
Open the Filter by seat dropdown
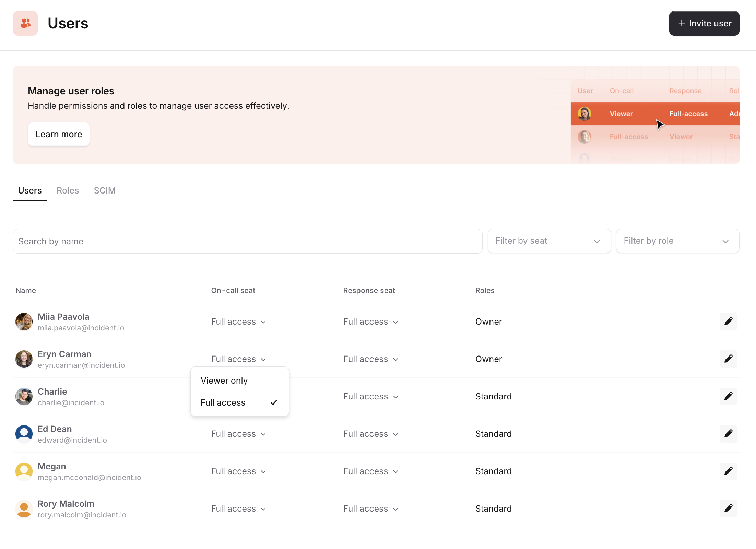tap(549, 241)
